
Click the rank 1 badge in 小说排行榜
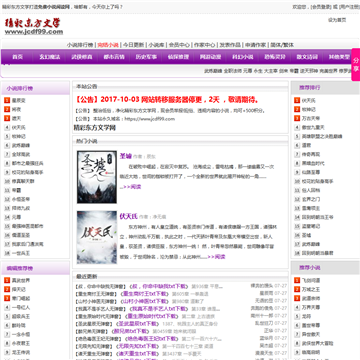pos(7,100)
